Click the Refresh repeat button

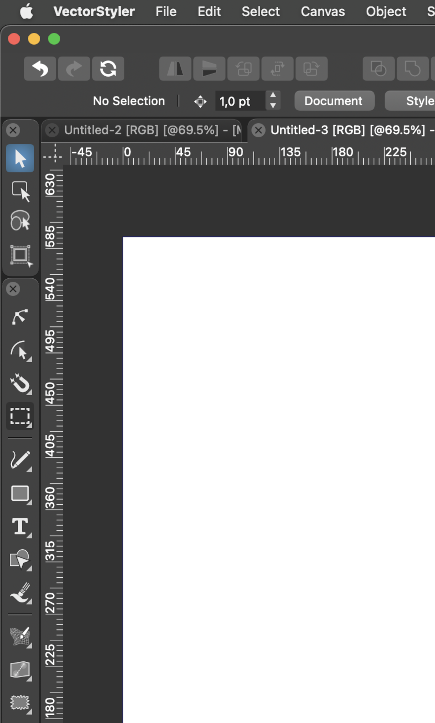(108, 69)
